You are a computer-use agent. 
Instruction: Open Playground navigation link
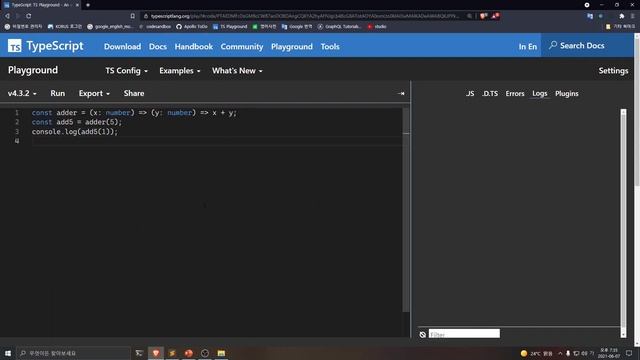pos(292,47)
